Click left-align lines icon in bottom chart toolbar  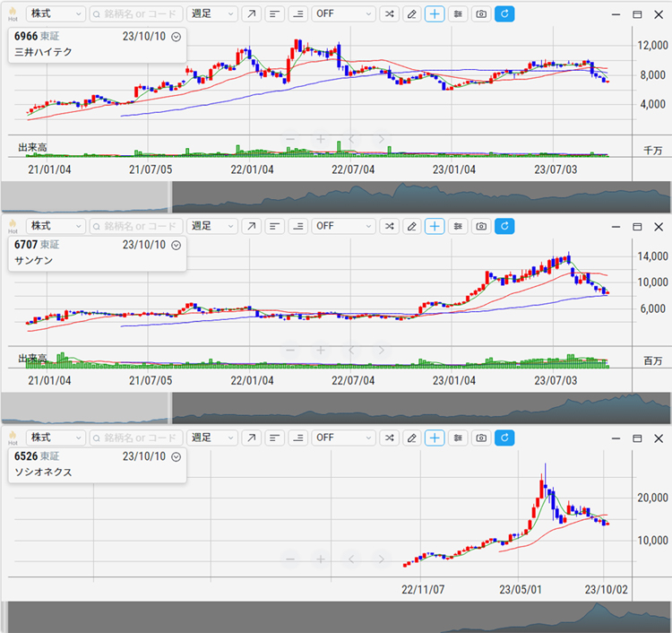pos(273,438)
